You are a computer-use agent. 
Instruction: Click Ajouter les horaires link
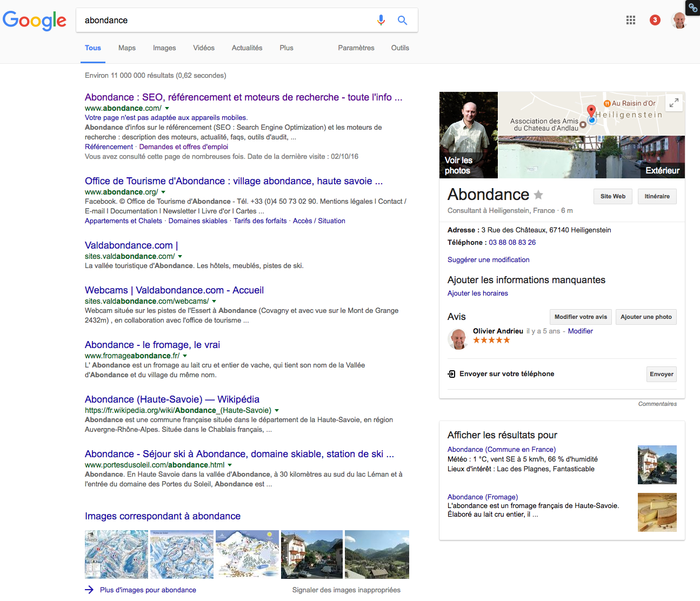coord(478,293)
